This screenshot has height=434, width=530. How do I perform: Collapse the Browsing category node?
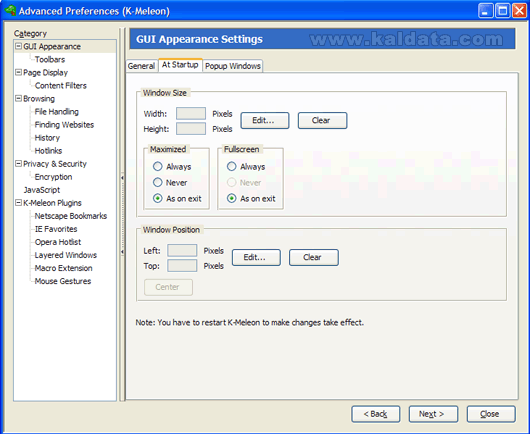[x=18, y=98]
